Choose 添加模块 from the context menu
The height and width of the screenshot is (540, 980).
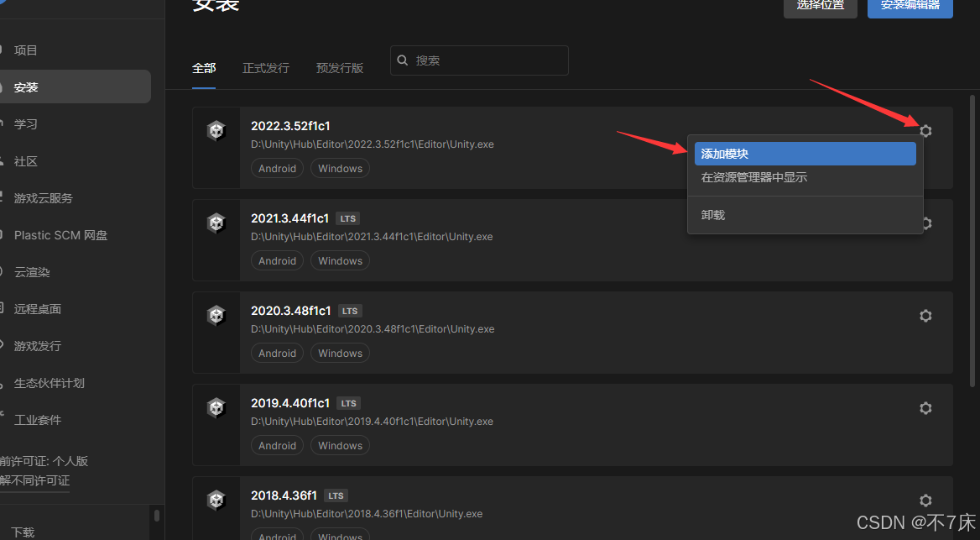point(805,154)
